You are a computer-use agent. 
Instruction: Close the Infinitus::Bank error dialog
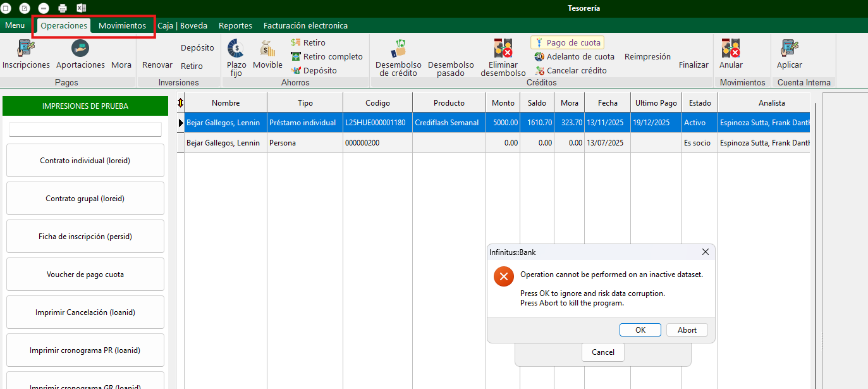point(706,252)
